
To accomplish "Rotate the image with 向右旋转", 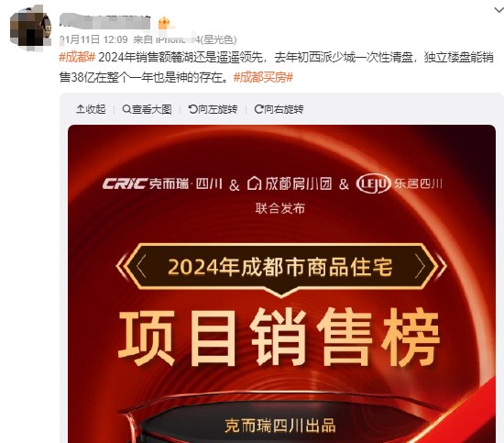I will point(279,109).
